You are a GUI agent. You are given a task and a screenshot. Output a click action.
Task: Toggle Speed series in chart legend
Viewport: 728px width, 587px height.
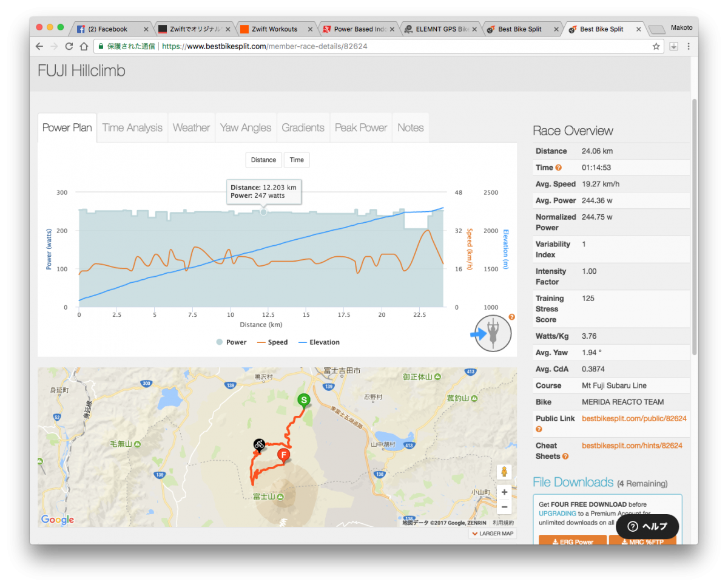point(272,342)
